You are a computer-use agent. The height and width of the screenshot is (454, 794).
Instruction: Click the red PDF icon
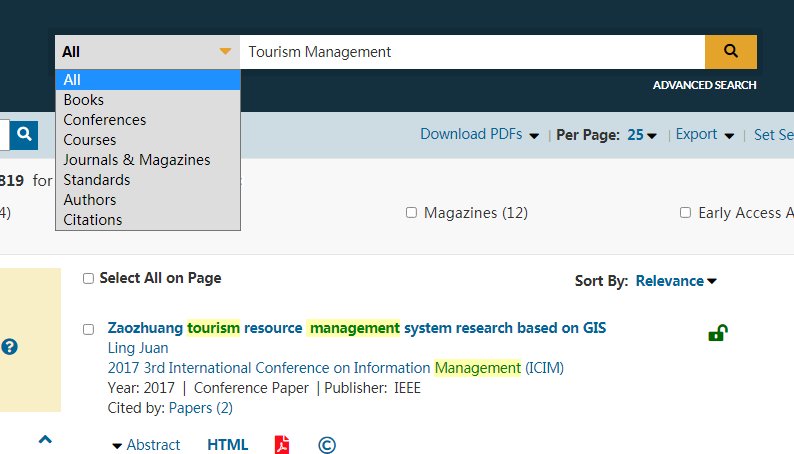pos(282,445)
